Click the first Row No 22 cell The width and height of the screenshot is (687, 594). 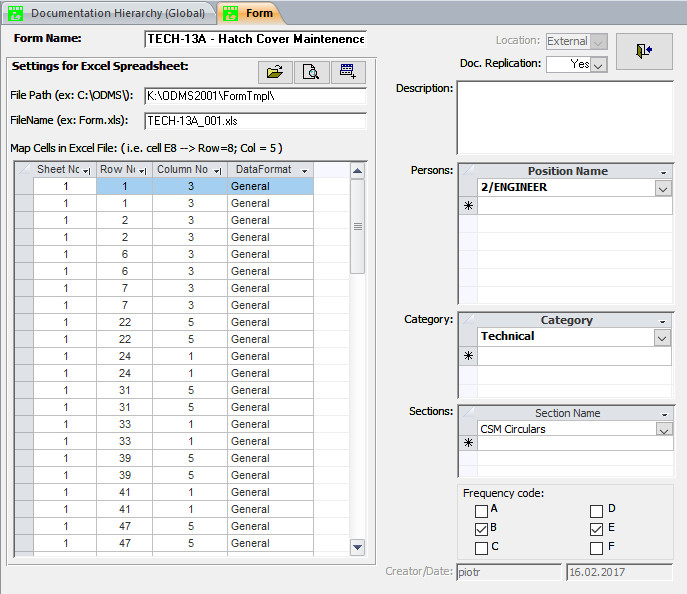[124, 322]
